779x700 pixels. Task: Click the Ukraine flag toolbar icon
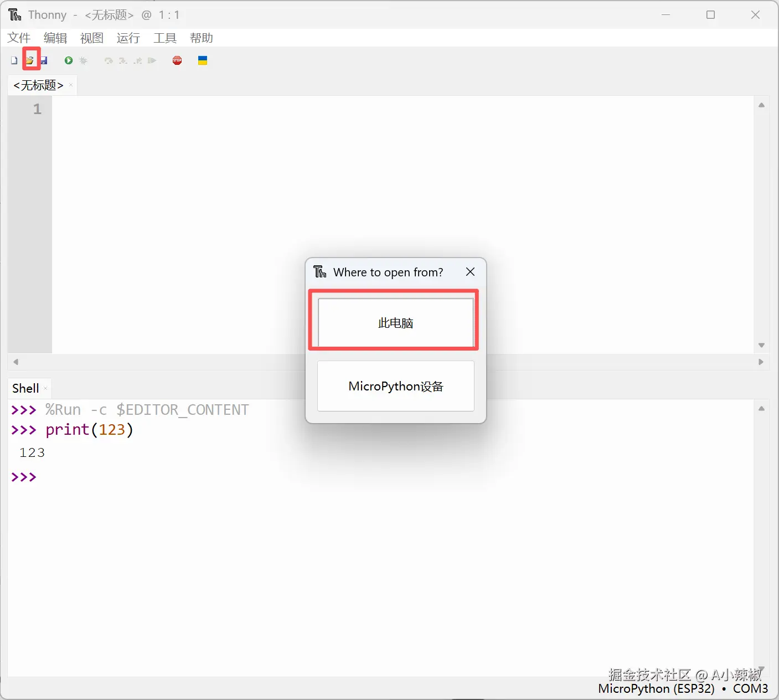click(203, 60)
